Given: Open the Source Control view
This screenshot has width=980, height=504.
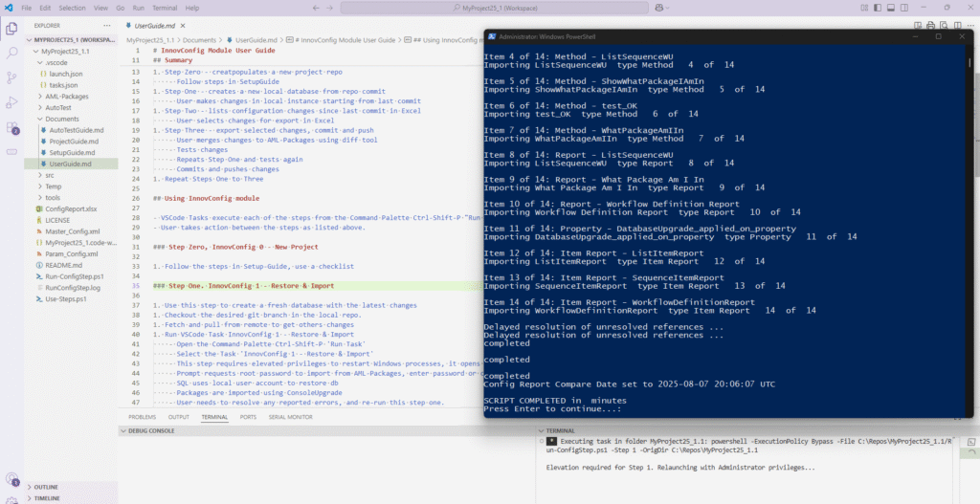Looking at the screenshot, I should click(13, 75).
